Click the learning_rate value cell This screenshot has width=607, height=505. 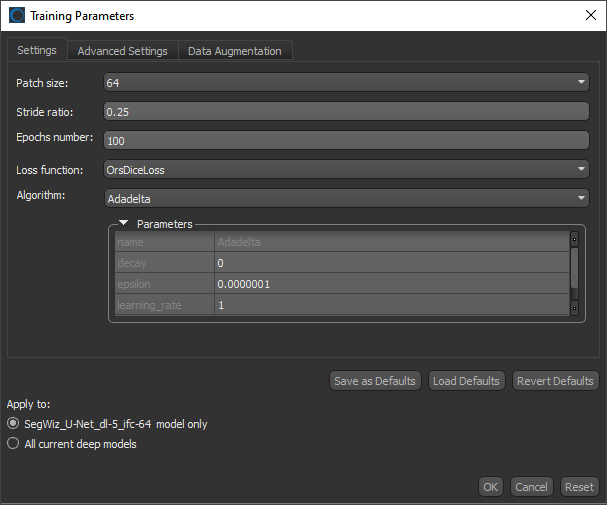(391, 305)
